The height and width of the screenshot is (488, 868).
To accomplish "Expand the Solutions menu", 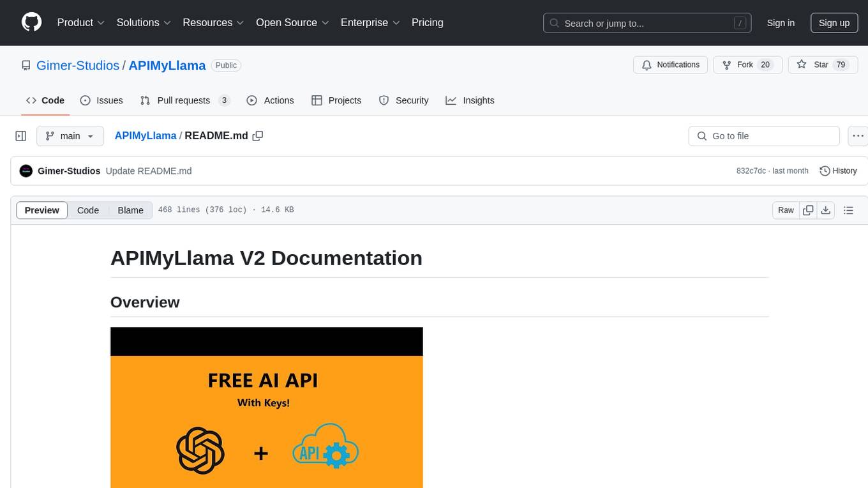I will [x=144, y=22].
